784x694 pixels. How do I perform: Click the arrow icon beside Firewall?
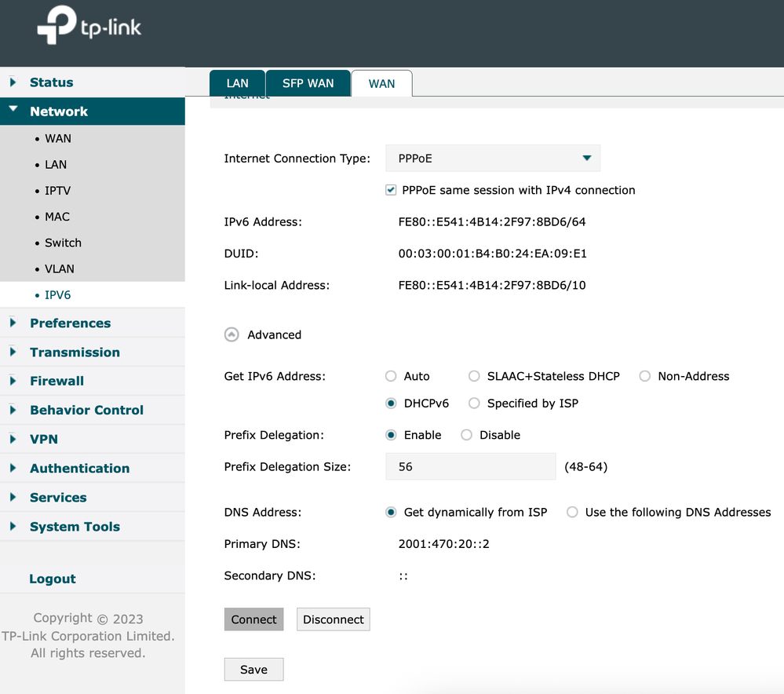click(12, 381)
